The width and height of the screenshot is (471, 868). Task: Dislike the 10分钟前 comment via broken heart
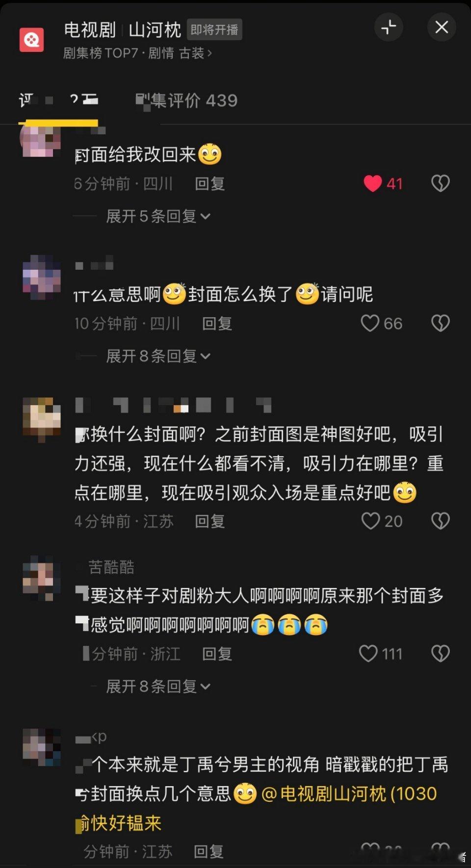(x=440, y=323)
